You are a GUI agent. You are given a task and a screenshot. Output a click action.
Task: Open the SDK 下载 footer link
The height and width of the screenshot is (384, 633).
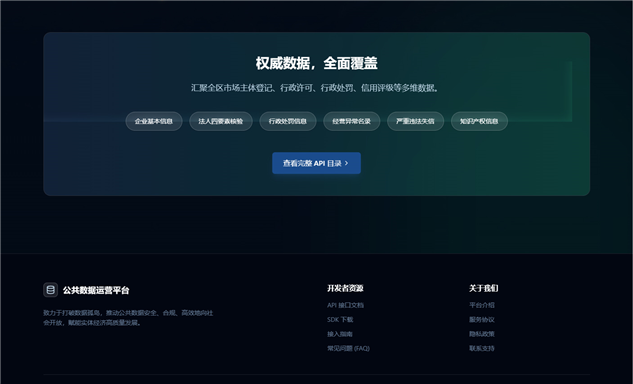[x=340, y=319]
